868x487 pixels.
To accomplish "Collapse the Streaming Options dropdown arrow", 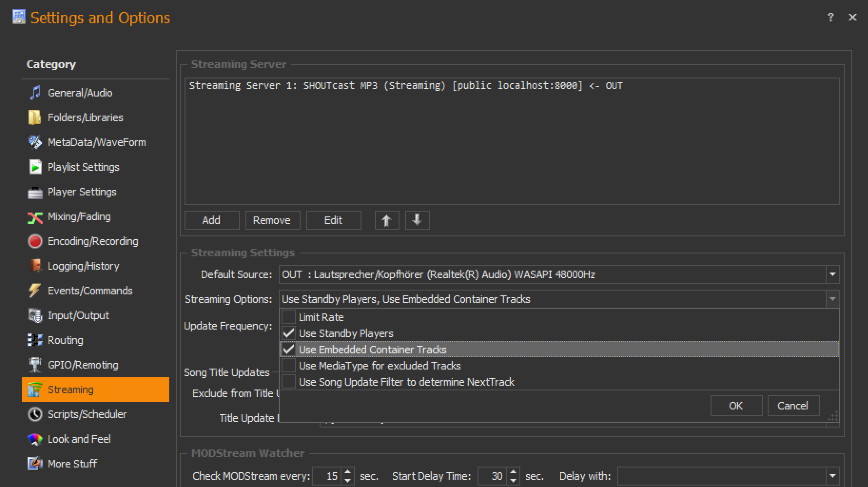I will pos(832,299).
